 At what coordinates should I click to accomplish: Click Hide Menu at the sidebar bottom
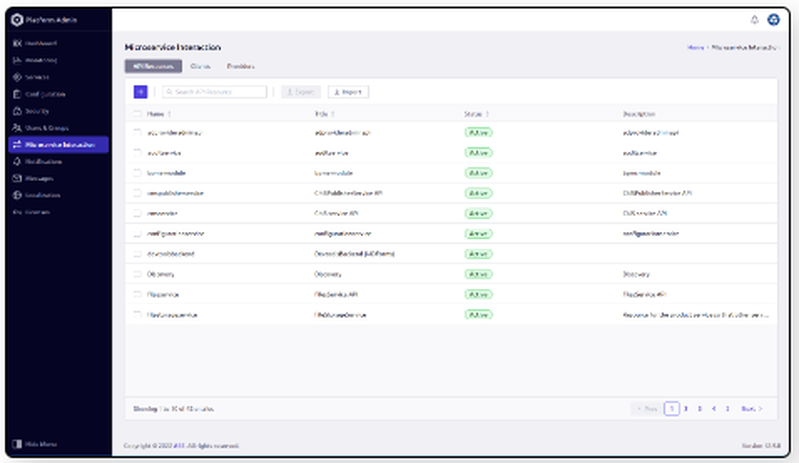tap(40, 444)
